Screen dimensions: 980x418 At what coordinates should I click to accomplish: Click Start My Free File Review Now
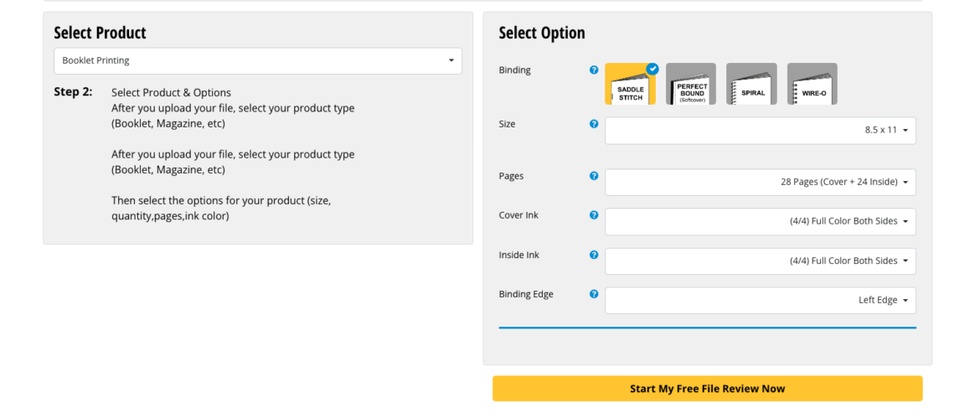[707, 389]
